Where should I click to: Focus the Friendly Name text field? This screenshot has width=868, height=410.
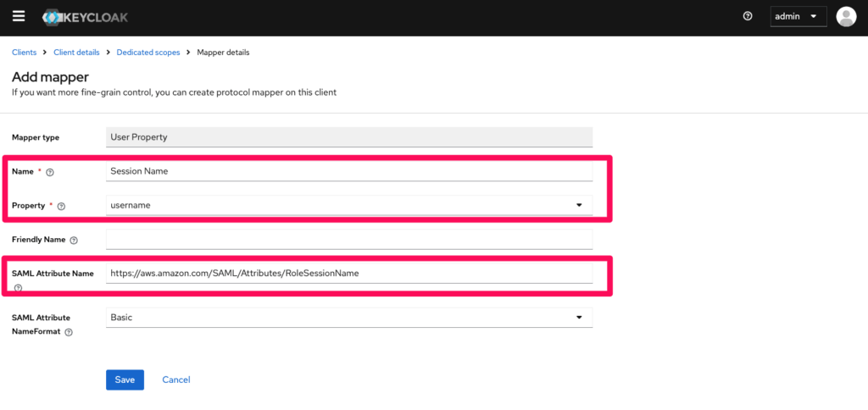coord(349,239)
